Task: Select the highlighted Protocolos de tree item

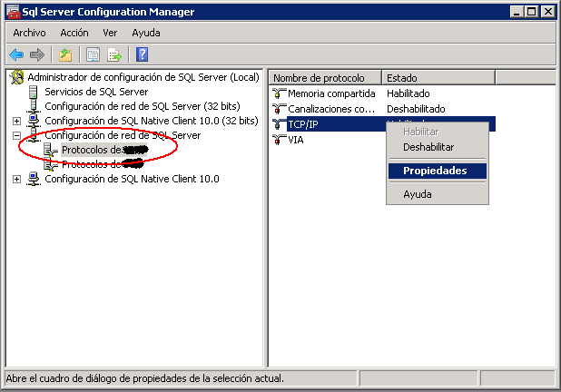Action: 104,150
